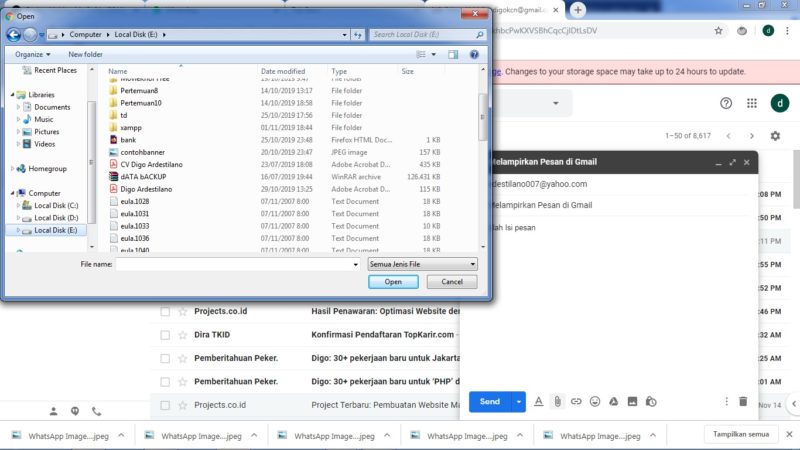Image resolution: width=800 pixels, height=450 pixels.
Task: Discard draft trash icon
Action: coord(743,402)
